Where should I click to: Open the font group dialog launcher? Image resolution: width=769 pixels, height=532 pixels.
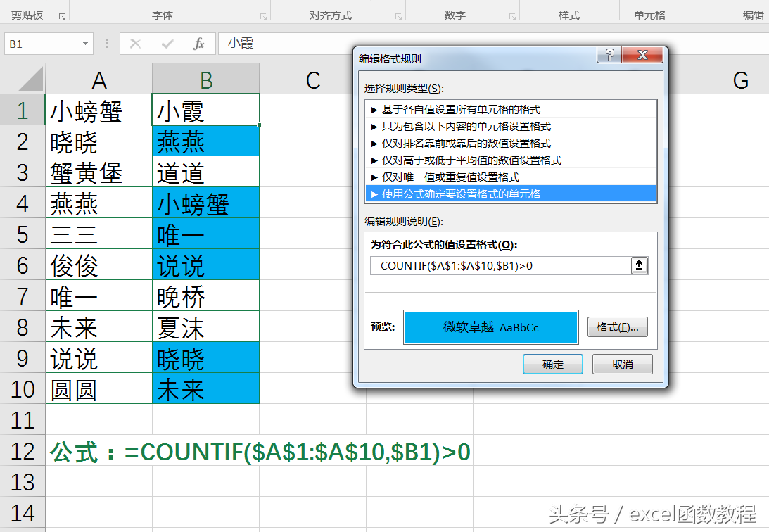coord(263,17)
